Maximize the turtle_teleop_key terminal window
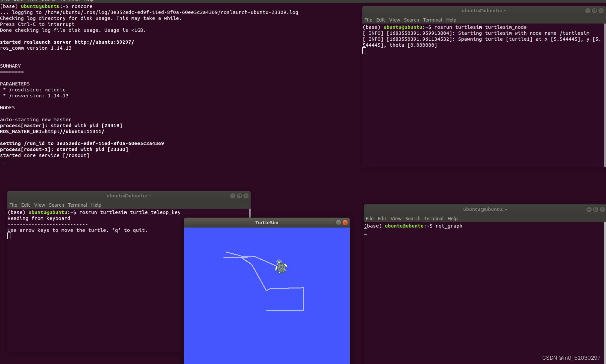This screenshot has width=606, height=364. pos(239,196)
